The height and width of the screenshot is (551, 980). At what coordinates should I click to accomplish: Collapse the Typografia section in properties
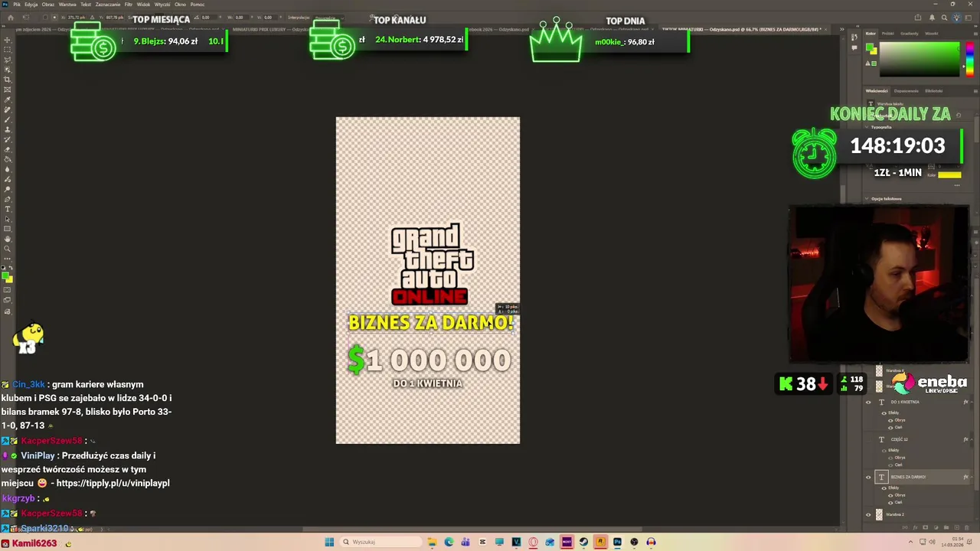867,127
